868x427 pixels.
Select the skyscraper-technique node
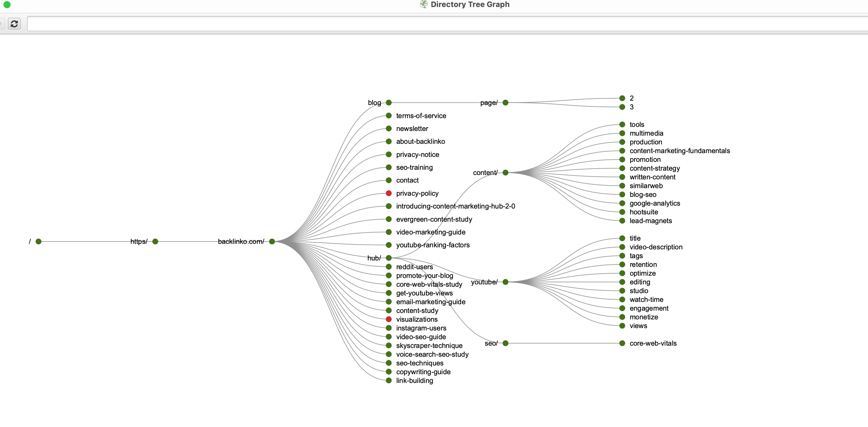pos(388,346)
